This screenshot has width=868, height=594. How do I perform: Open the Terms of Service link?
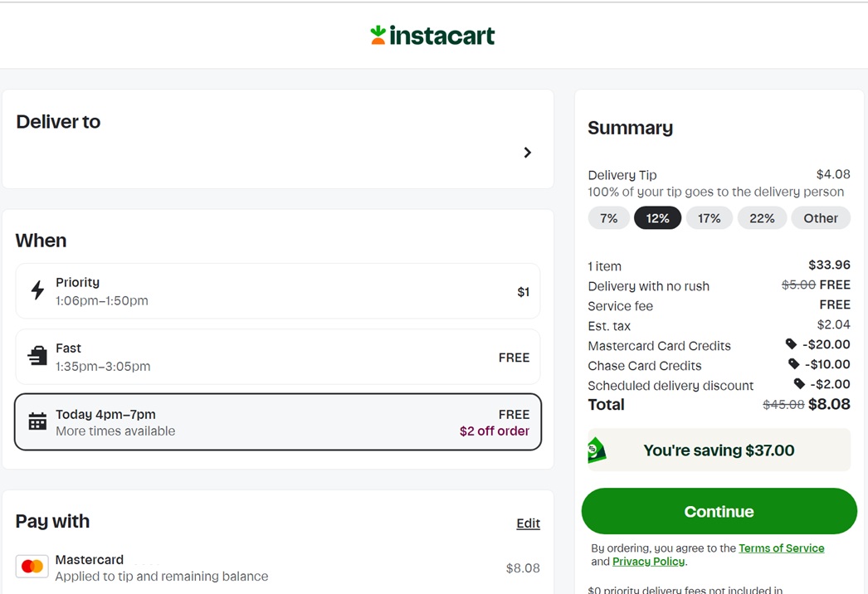tap(781, 548)
